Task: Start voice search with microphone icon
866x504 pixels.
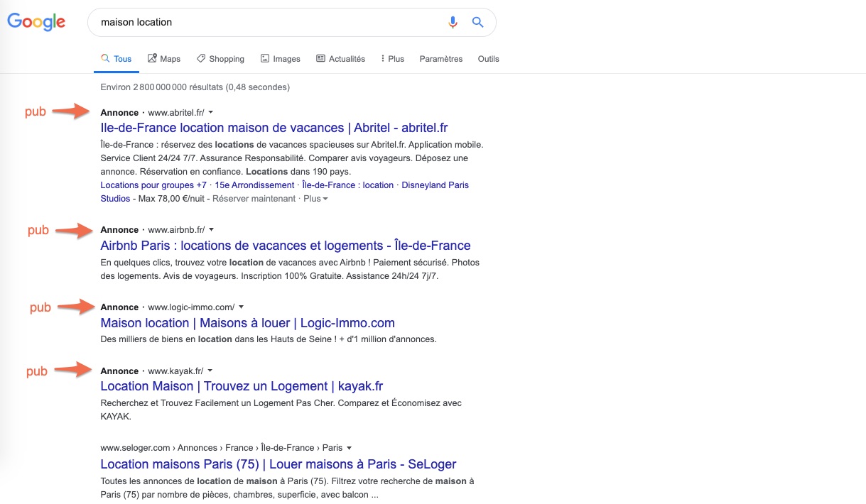Action: pyautogui.click(x=453, y=22)
